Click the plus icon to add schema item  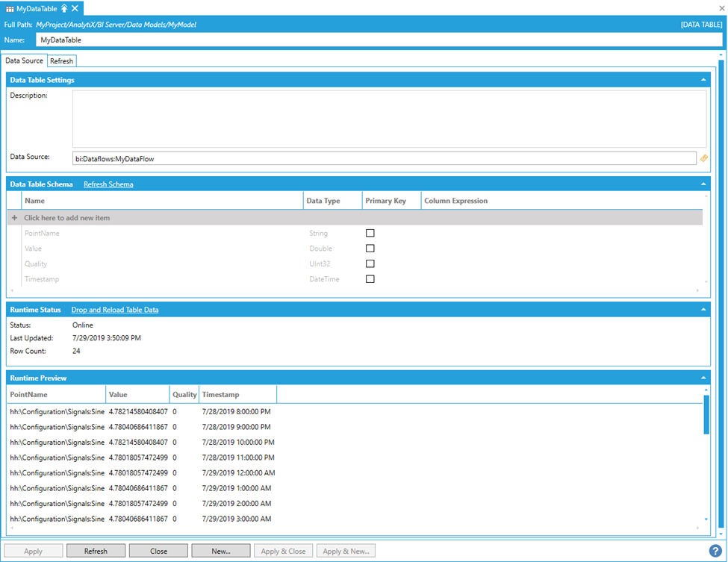click(15, 218)
